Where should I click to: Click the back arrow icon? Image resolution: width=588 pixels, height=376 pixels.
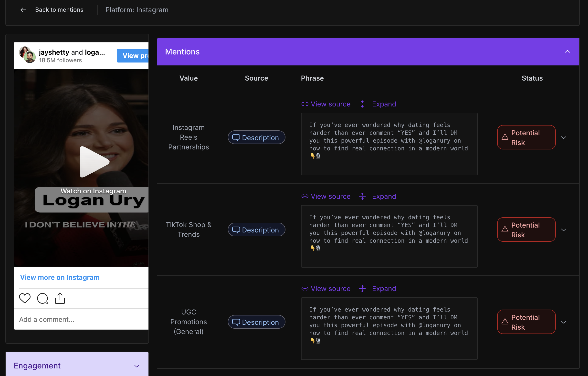tap(23, 10)
